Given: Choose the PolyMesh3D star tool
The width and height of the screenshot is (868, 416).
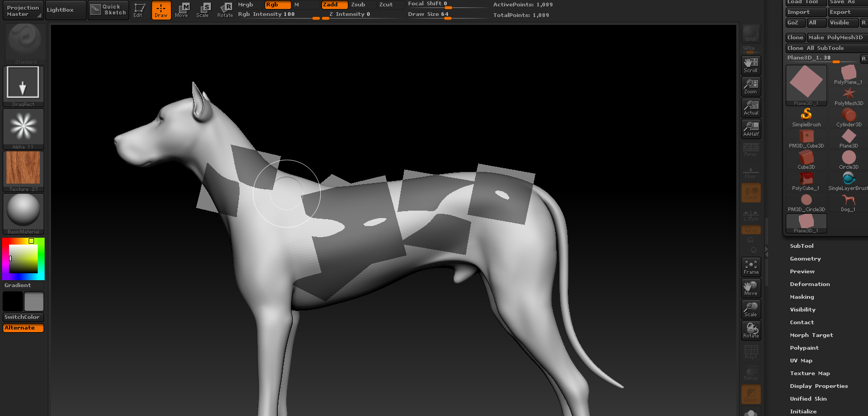Looking at the screenshot, I should [x=848, y=96].
